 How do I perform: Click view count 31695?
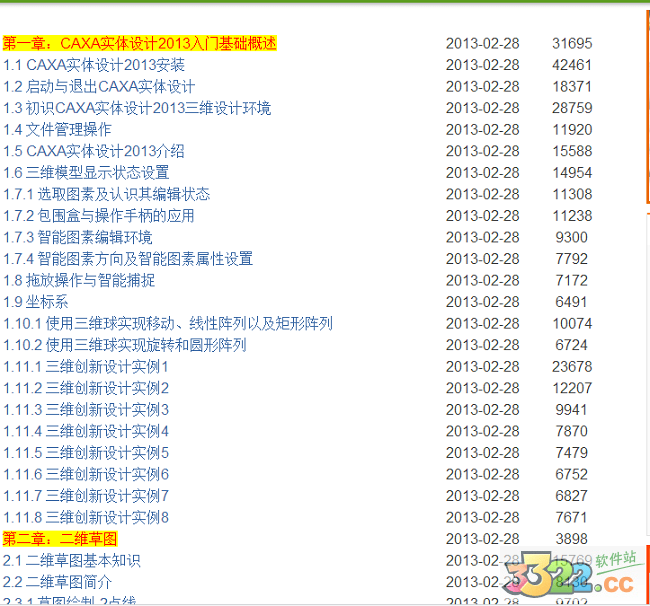(572, 44)
